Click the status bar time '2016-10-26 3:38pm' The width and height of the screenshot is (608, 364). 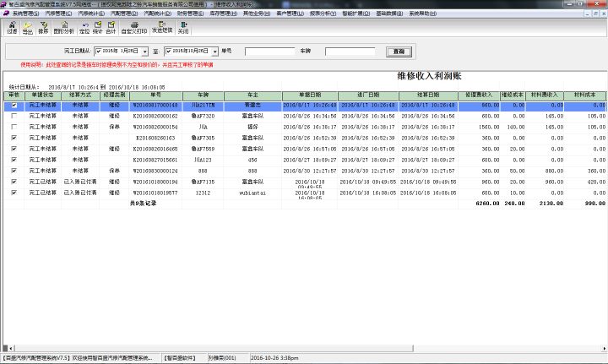pos(274,358)
